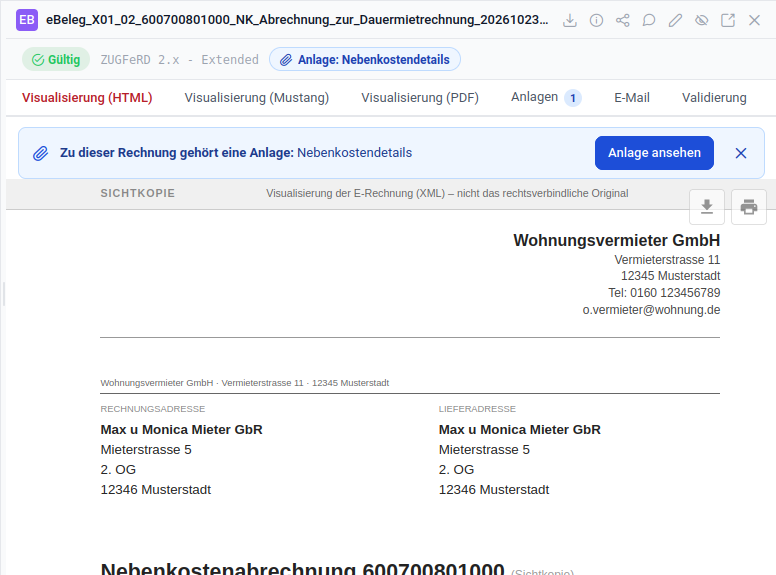Close the document viewer panel
Image resolution: width=776 pixels, height=575 pixels.
tap(754, 20)
